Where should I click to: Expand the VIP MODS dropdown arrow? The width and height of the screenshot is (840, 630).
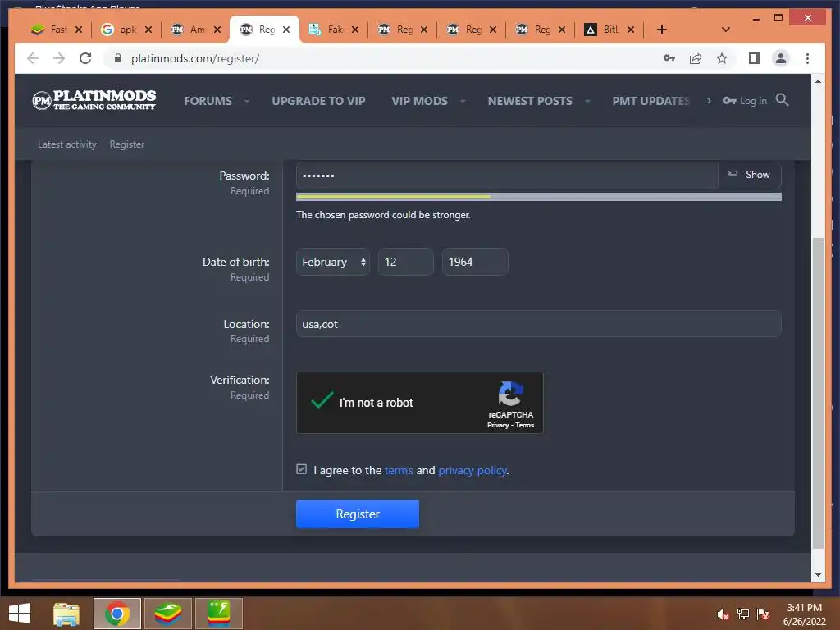coord(463,101)
